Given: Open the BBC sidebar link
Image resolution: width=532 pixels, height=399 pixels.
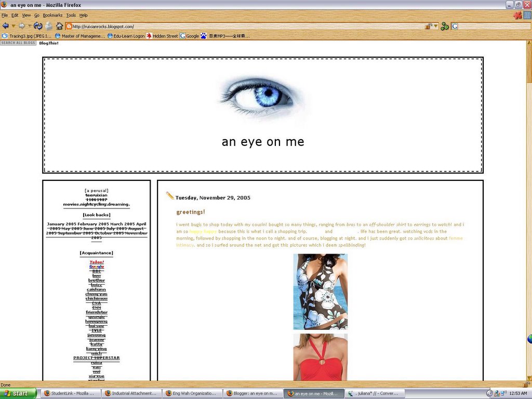Looking at the screenshot, I should point(97,271).
